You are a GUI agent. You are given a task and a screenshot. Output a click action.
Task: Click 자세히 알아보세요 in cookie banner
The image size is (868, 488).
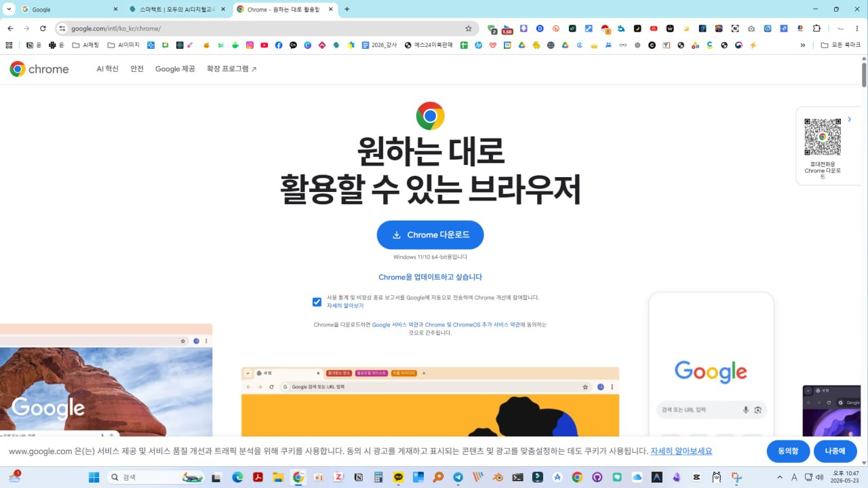pos(681,451)
